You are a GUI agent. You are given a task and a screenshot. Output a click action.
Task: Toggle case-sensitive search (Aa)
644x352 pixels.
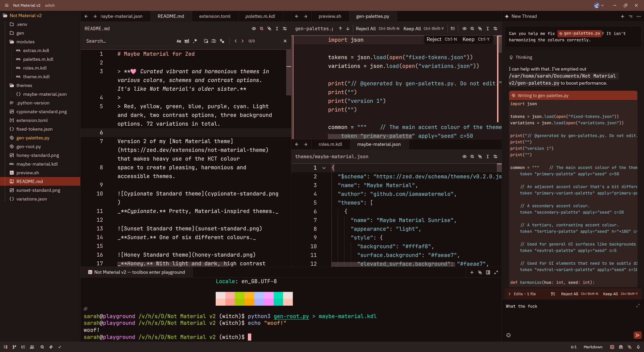[x=179, y=41]
